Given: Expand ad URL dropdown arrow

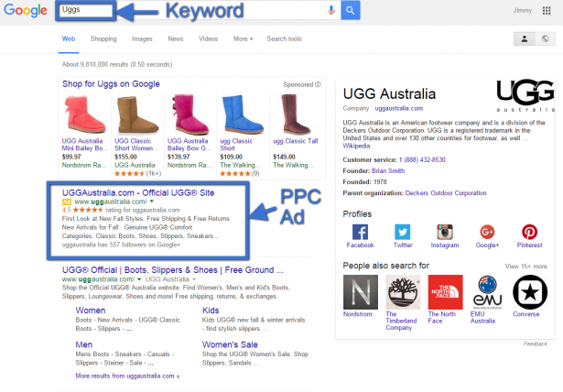Looking at the screenshot, I should point(152,201).
